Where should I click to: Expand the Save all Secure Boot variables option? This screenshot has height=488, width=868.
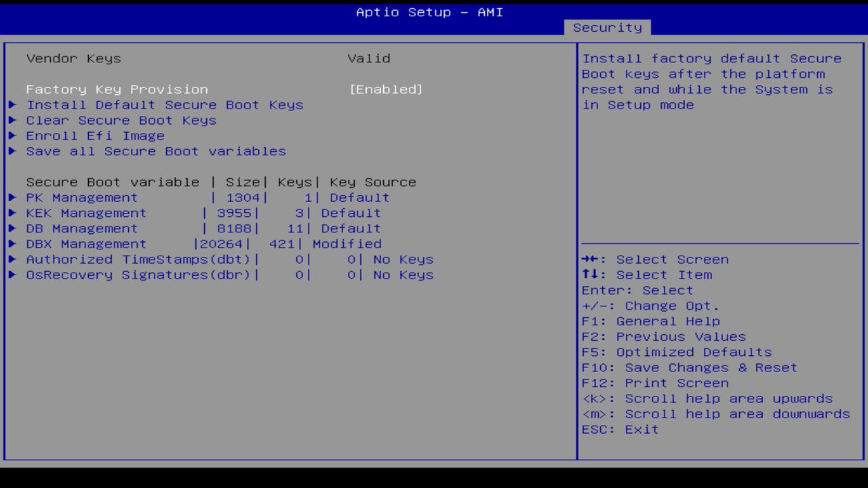click(x=155, y=151)
